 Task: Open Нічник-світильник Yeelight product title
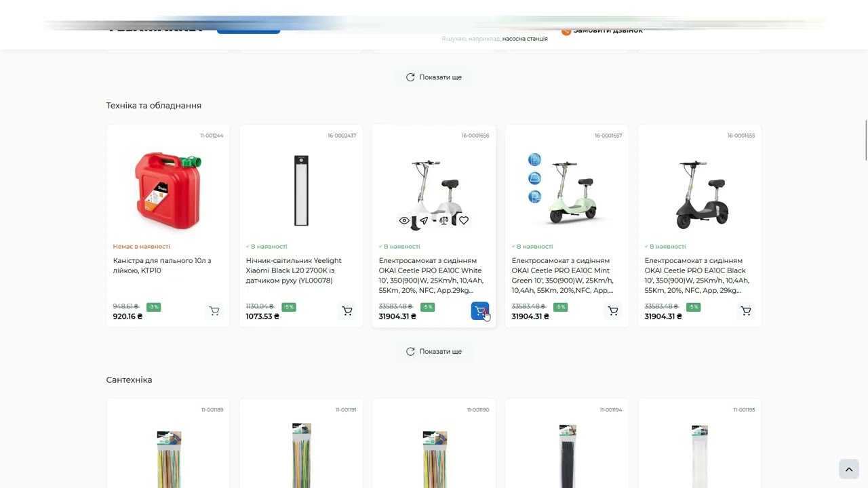pos(294,270)
